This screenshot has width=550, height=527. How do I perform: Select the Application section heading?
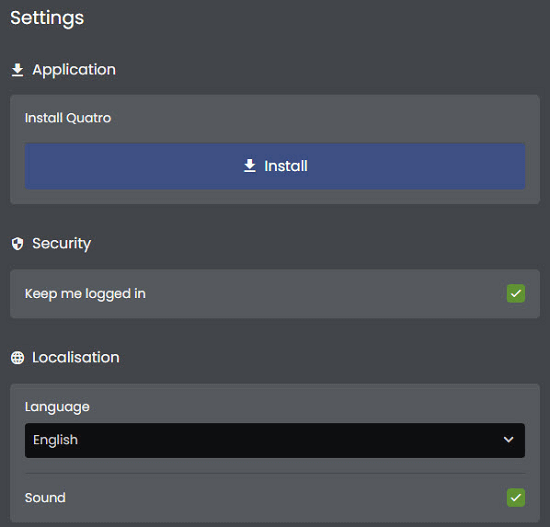pos(74,70)
